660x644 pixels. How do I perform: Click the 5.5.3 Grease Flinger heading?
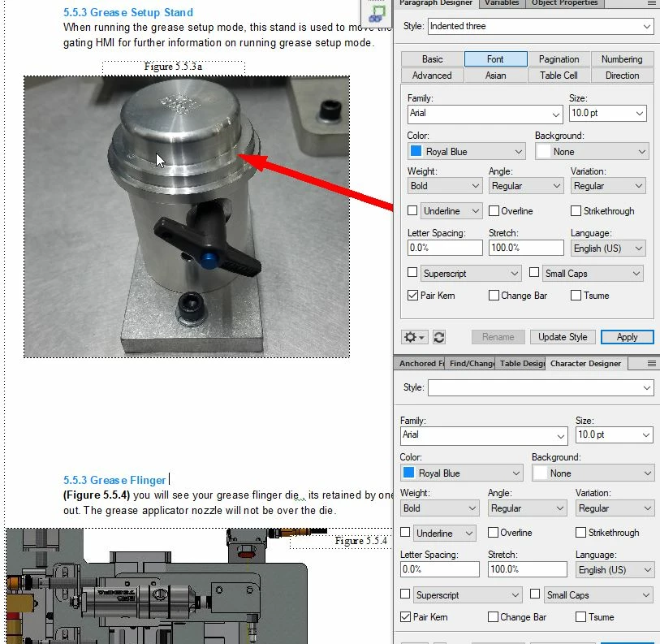pyautogui.click(x=114, y=480)
